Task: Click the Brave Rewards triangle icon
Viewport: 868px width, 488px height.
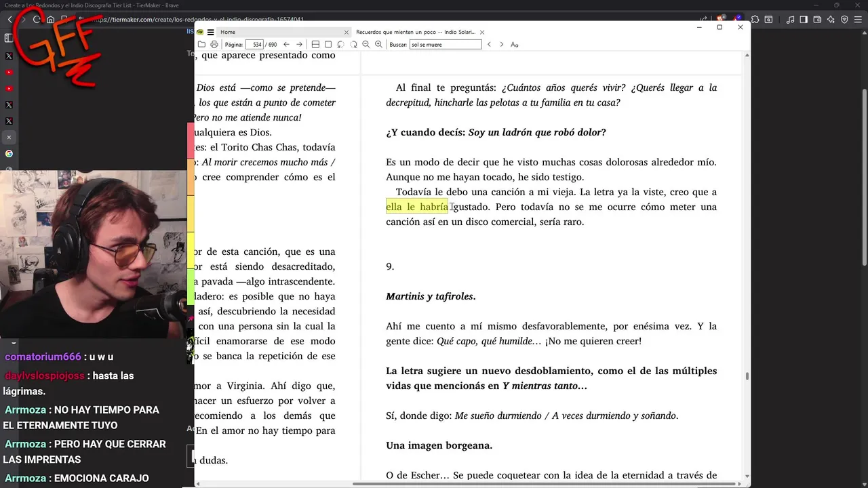Action: coord(736,18)
